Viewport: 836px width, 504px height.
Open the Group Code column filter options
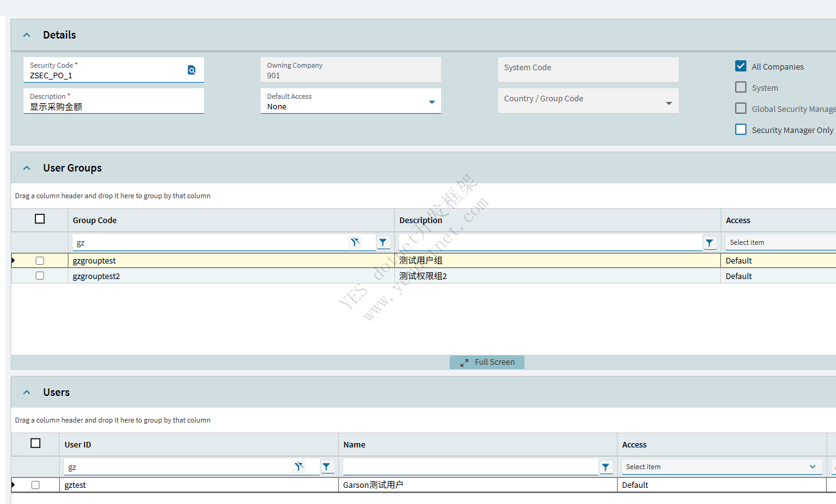pyautogui.click(x=383, y=242)
